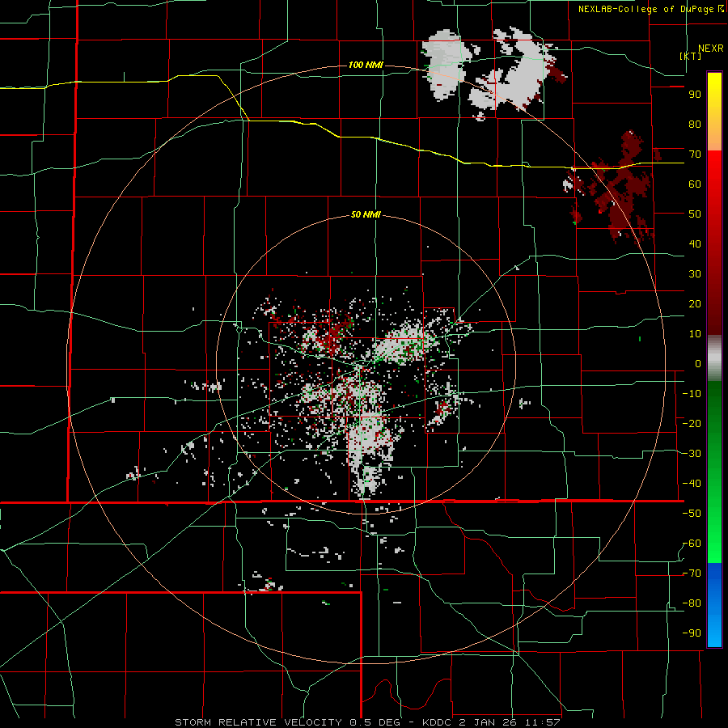The width and height of the screenshot is (728, 728).
Task: Select the "-40" velocity label
Action: pyautogui.click(x=692, y=484)
